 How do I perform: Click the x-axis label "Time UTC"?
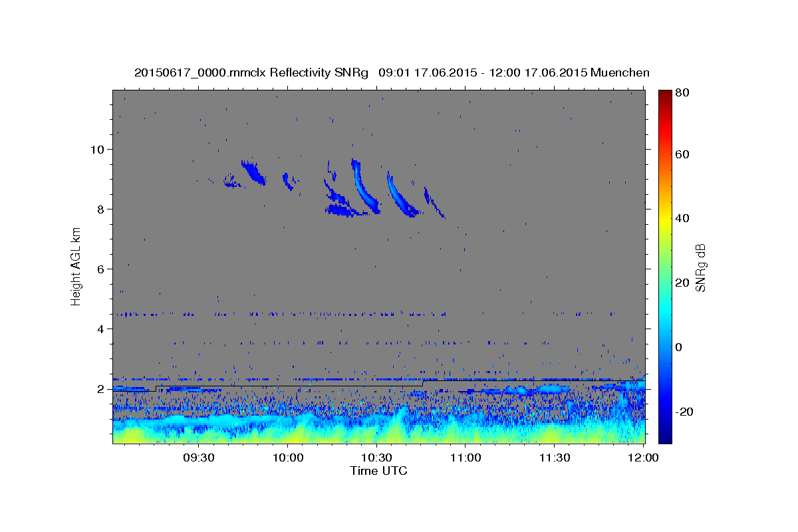click(378, 471)
